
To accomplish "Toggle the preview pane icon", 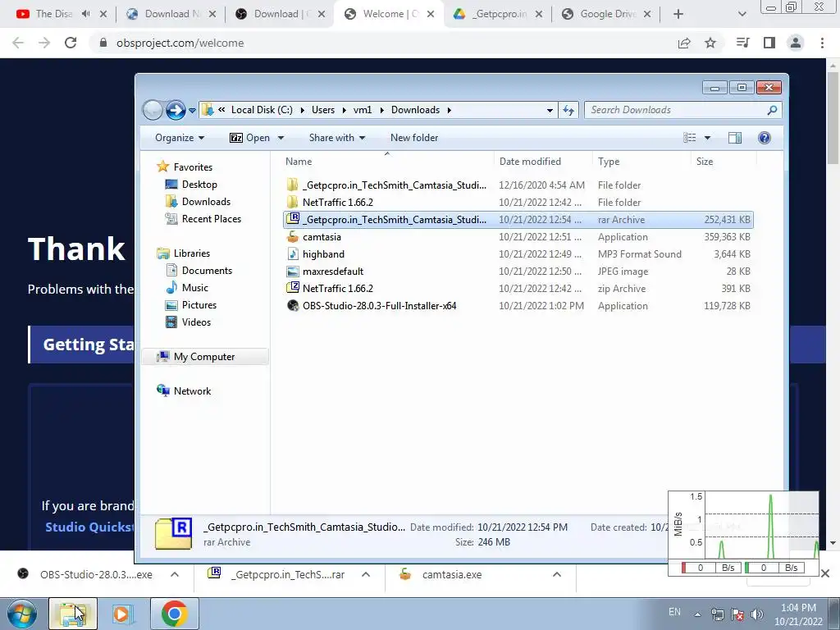I will click(735, 138).
